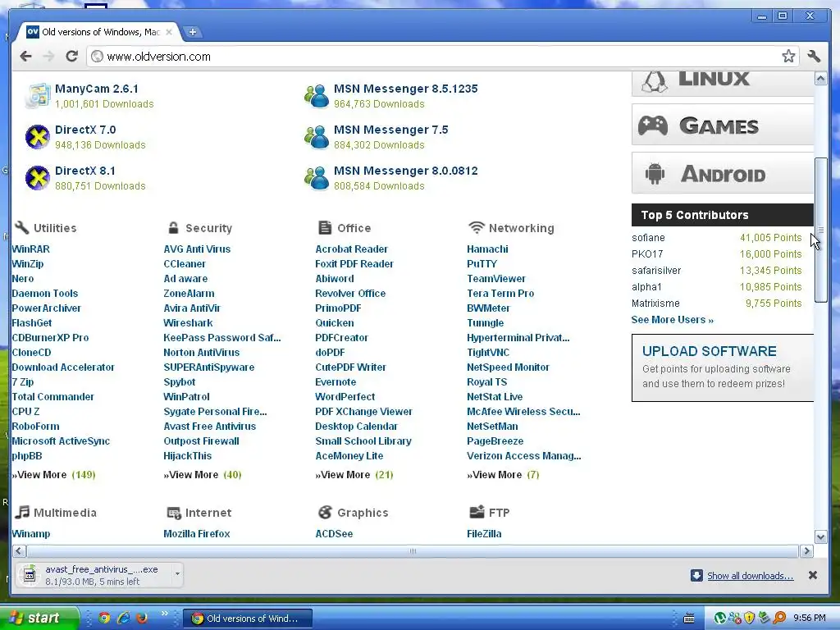The width and height of the screenshot is (840, 630).
Task: Open the ManyCam 2.6.1 link
Action: coord(97,89)
